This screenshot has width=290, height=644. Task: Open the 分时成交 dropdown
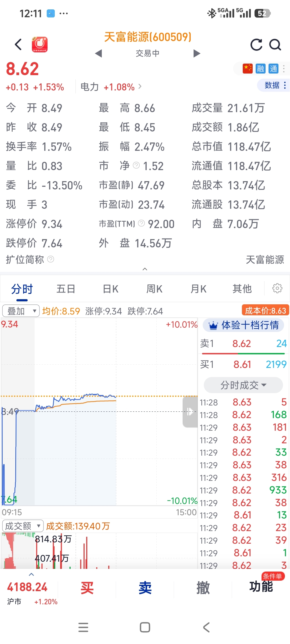(x=243, y=385)
